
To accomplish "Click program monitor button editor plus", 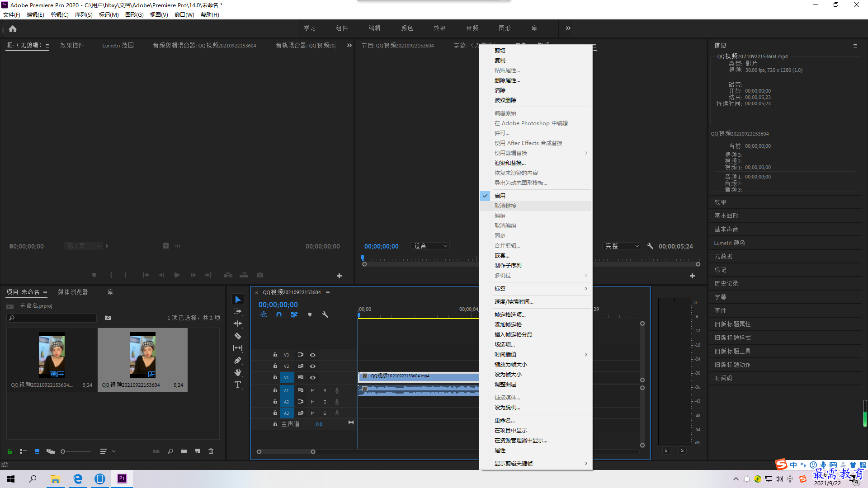I will click(x=692, y=276).
